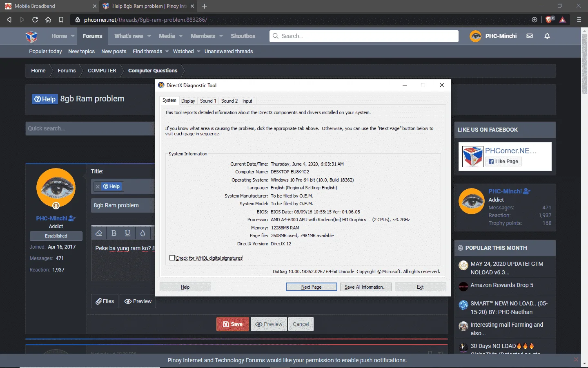Click the thread title input field

(123, 205)
